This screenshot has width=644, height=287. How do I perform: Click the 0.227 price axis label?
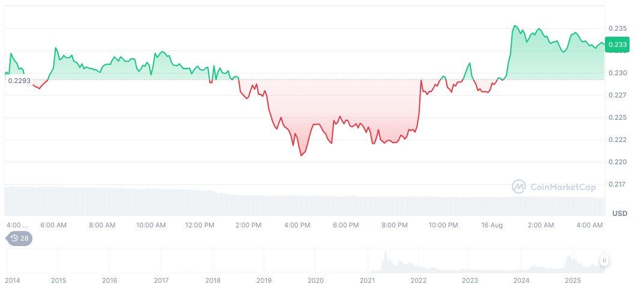click(618, 95)
